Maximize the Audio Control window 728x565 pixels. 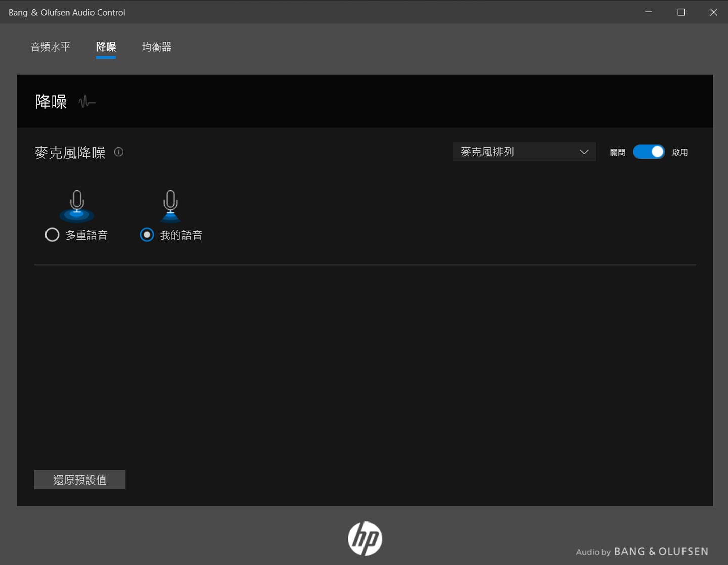pos(681,12)
